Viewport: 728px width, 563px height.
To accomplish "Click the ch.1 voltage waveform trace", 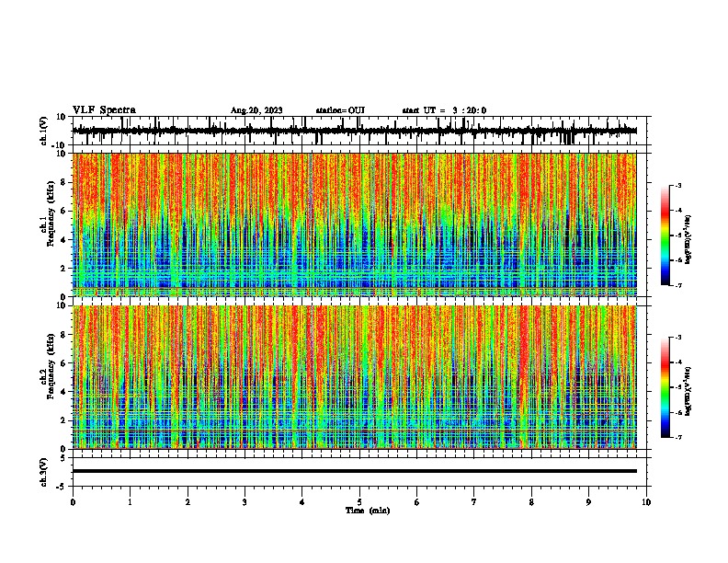I will tap(354, 131).
